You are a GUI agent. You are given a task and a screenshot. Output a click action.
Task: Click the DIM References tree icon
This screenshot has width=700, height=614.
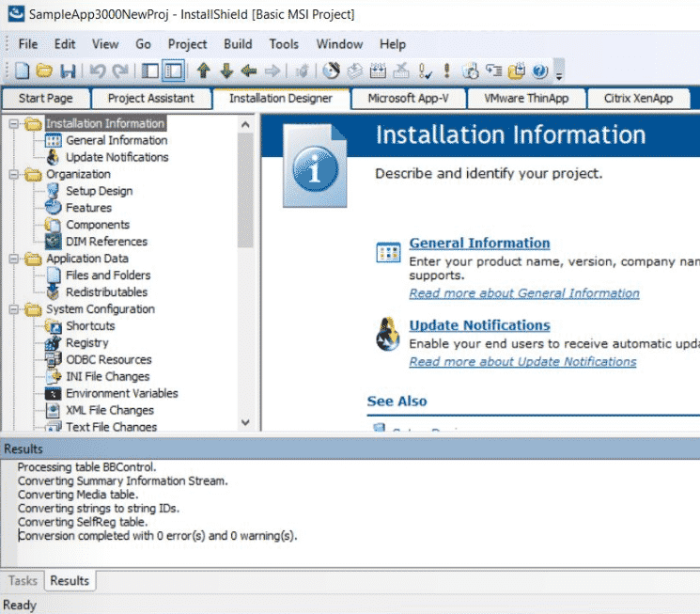point(54,242)
